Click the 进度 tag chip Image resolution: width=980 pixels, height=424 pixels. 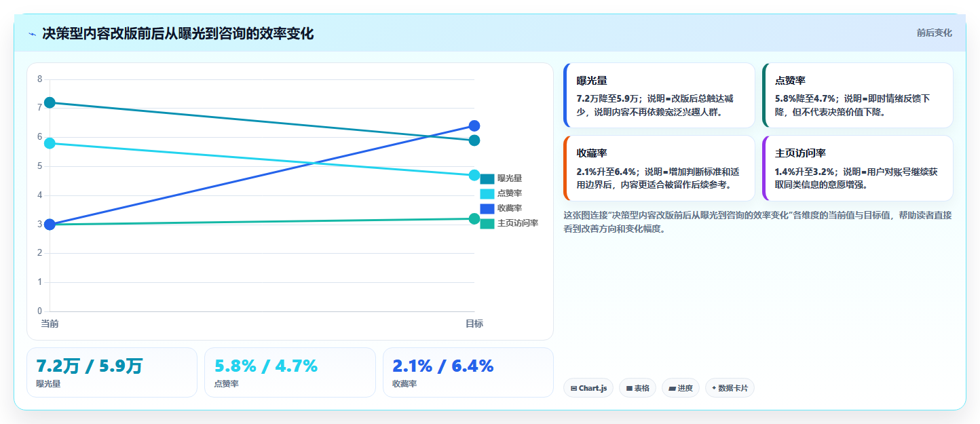pyautogui.click(x=681, y=388)
